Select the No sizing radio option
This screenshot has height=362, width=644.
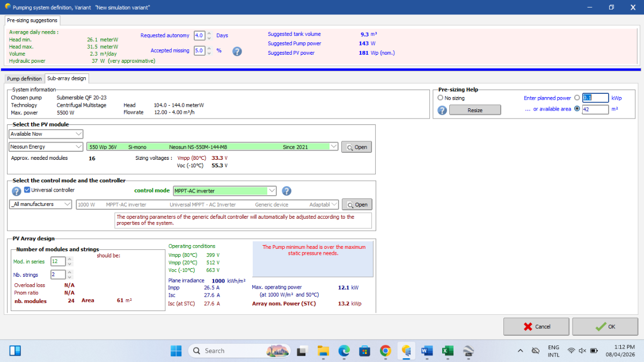441,98
